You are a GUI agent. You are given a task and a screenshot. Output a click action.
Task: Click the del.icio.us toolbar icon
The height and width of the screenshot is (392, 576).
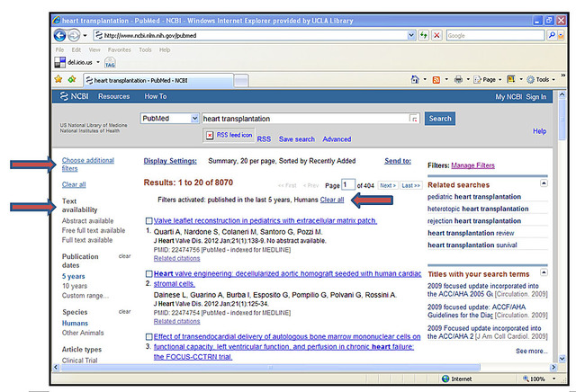click(60, 62)
